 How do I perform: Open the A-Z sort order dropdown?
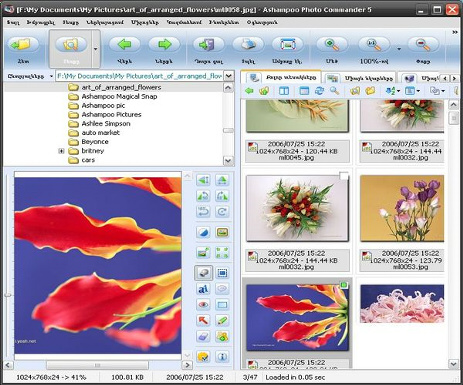pyautogui.click(x=393, y=91)
